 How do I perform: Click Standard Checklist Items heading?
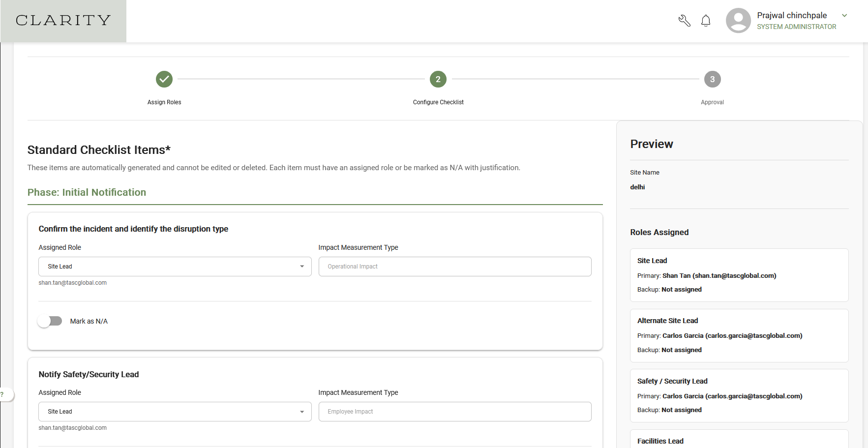(99, 150)
